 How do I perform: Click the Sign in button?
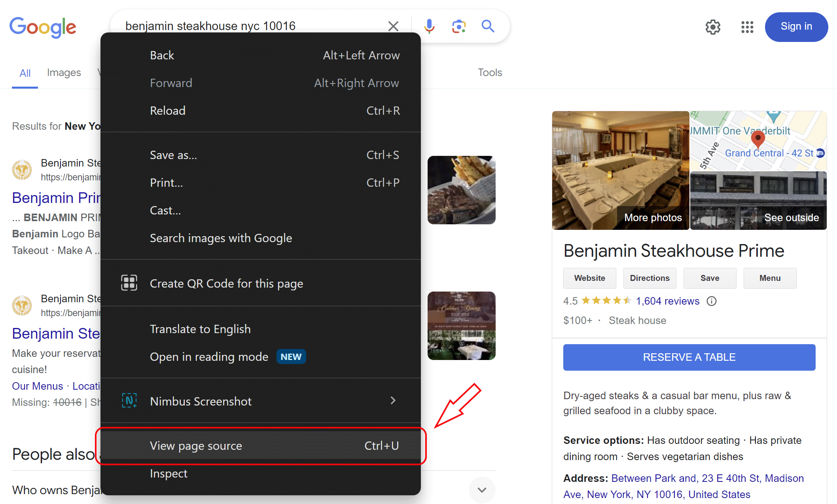(x=796, y=27)
